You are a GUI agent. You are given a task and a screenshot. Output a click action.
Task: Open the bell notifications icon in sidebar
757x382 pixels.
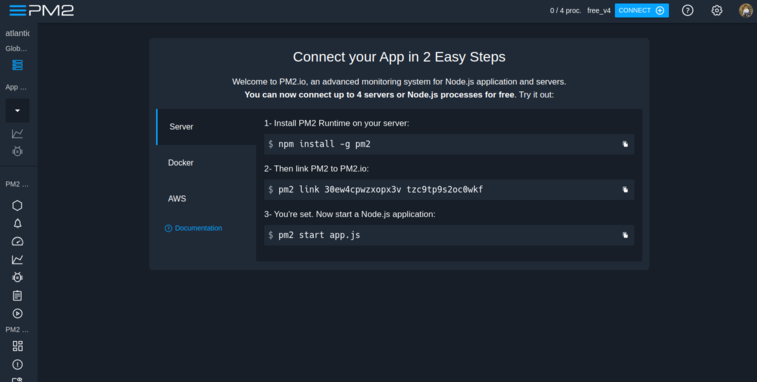click(x=17, y=224)
